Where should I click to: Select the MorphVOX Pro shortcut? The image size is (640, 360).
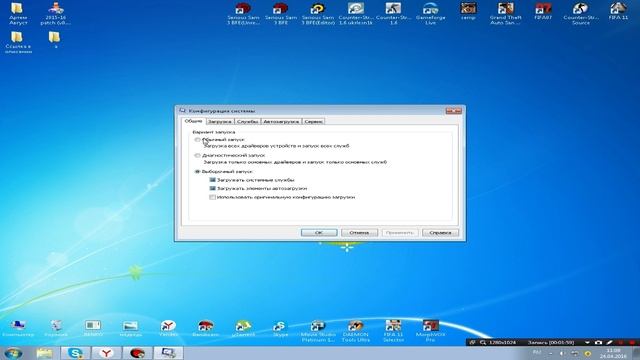pos(431,331)
